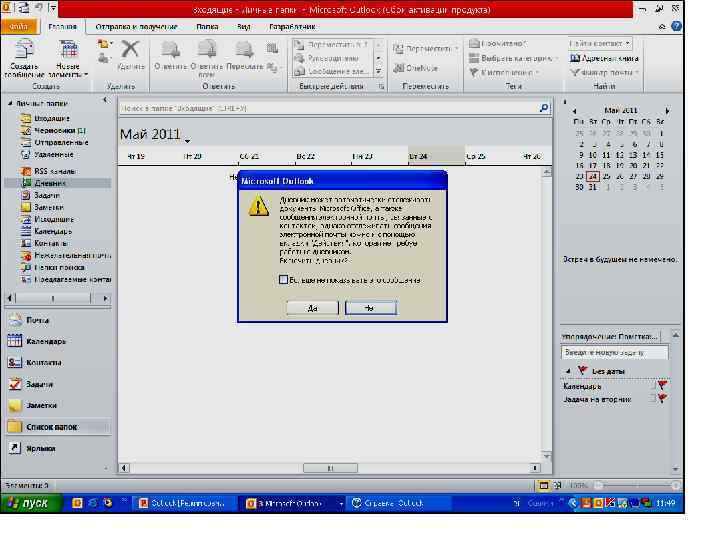720x540 pixels.
Task: Click Нет in the Outlook dialog
Action: click(x=371, y=308)
